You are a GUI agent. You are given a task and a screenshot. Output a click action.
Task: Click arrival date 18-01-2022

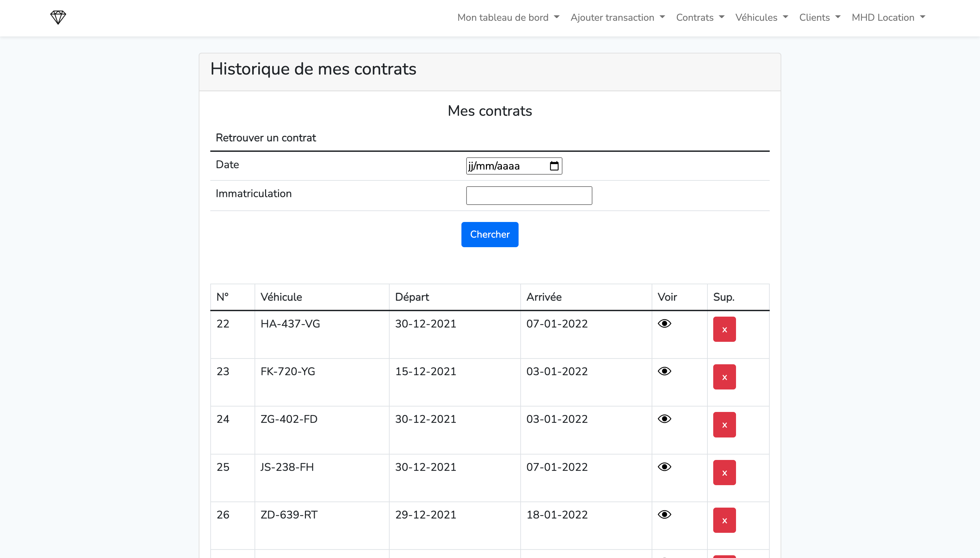coord(557,515)
